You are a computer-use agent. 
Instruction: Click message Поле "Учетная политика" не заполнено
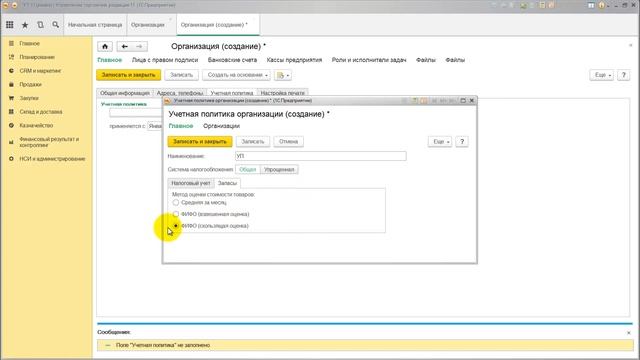(x=163, y=345)
